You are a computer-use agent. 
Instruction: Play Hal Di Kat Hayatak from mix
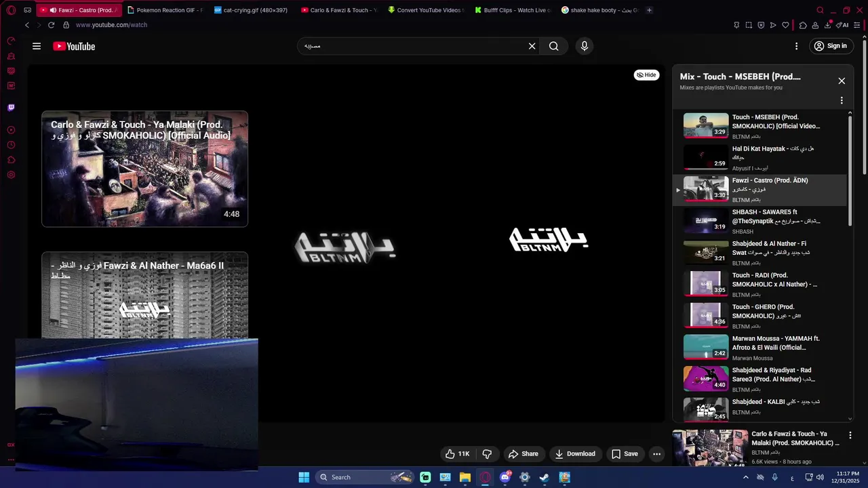(x=759, y=157)
